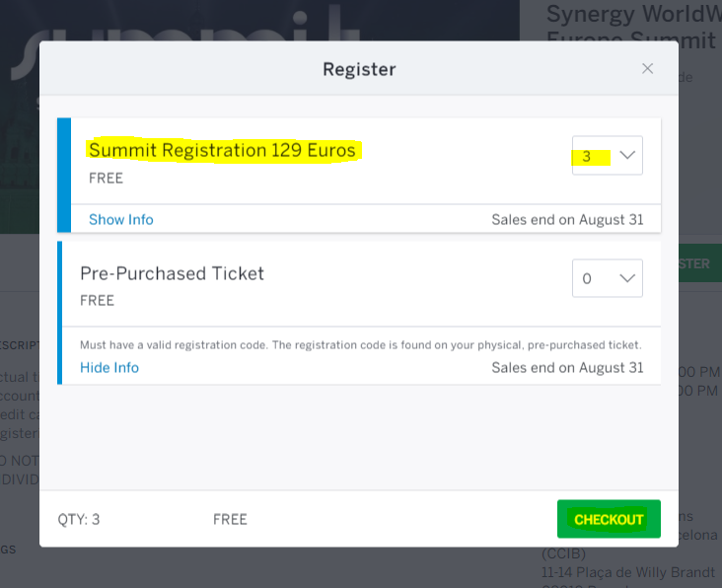The height and width of the screenshot is (588, 722).
Task: Click the chevron arrow beside quantity 0
Action: pyautogui.click(x=627, y=278)
